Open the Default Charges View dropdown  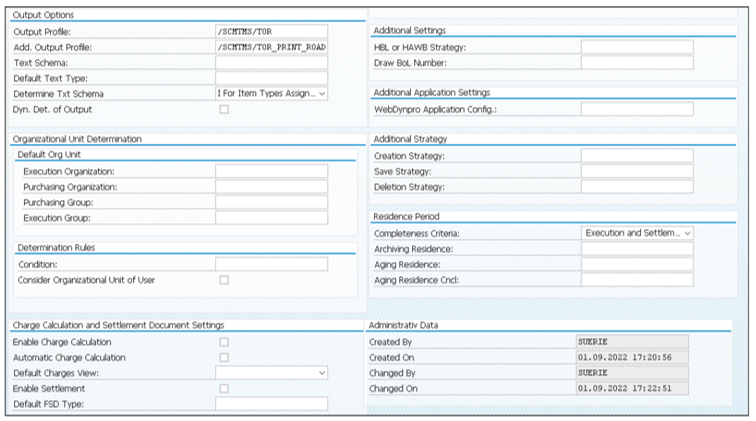pos(271,373)
